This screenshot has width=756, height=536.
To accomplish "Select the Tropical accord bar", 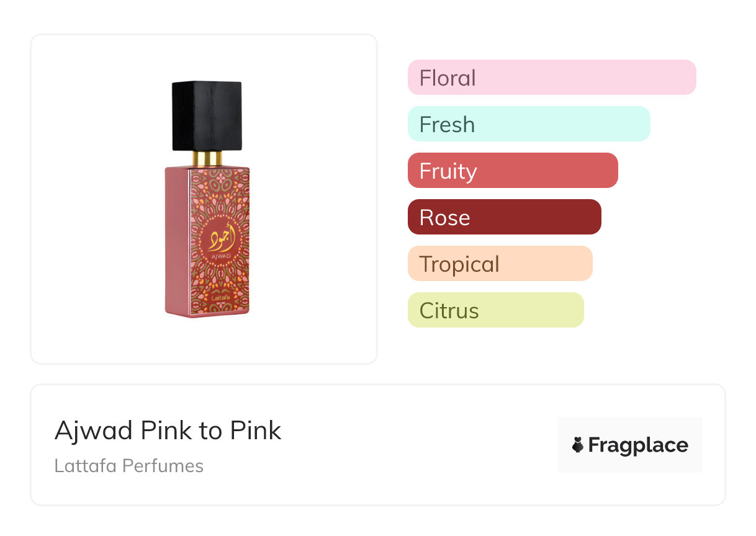I will (x=500, y=264).
